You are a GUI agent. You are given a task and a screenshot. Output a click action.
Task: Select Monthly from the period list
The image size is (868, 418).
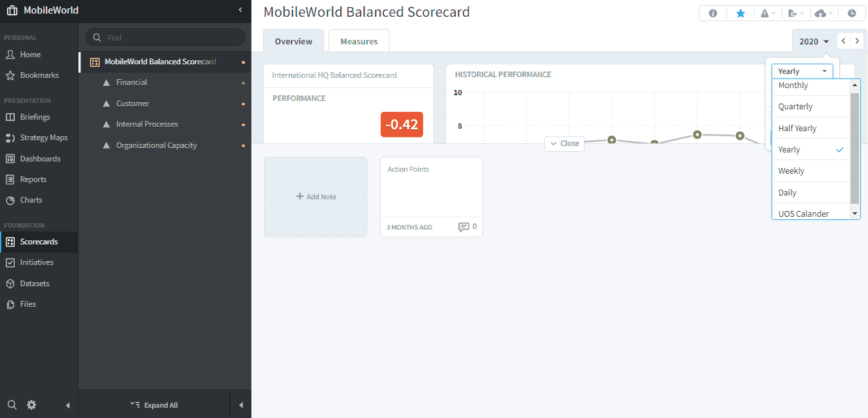tap(811, 86)
